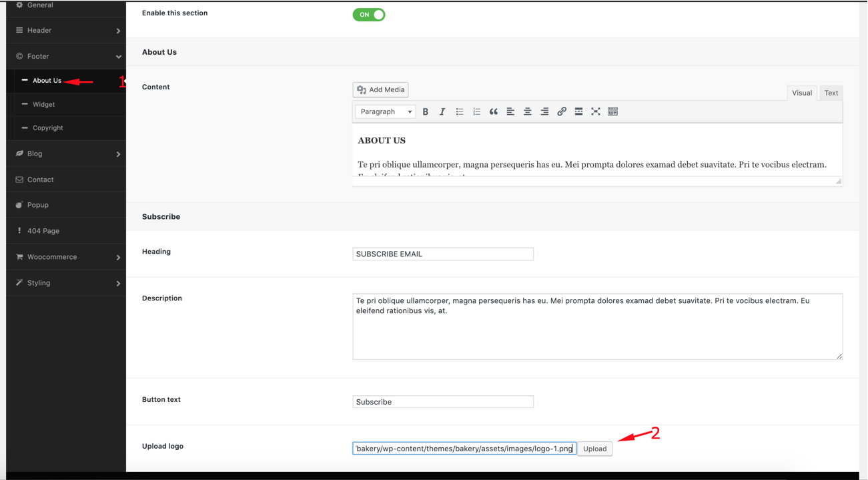This screenshot has width=868, height=480.
Task: Switch the editor to the Text tab
Action: tap(831, 93)
